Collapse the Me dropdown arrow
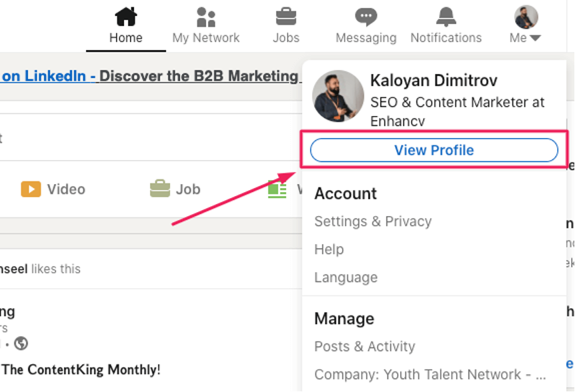This screenshot has width=575, height=392. click(535, 38)
